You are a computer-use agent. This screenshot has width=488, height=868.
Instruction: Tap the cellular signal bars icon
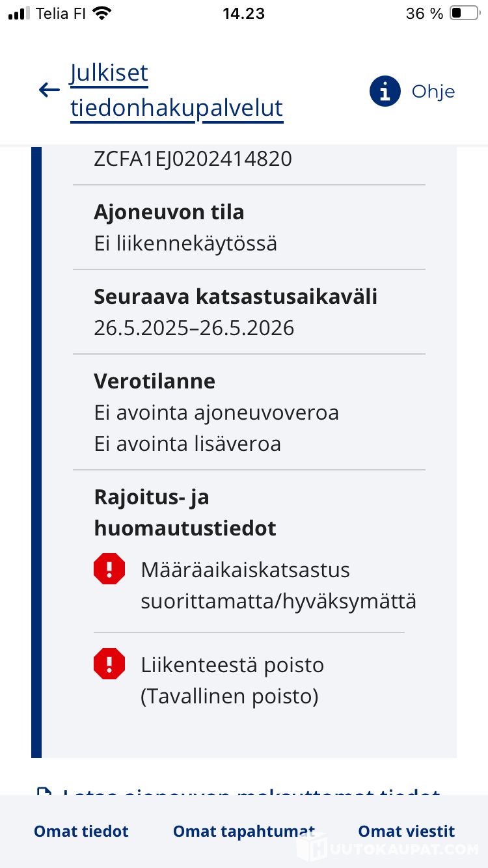click(20, 14)
